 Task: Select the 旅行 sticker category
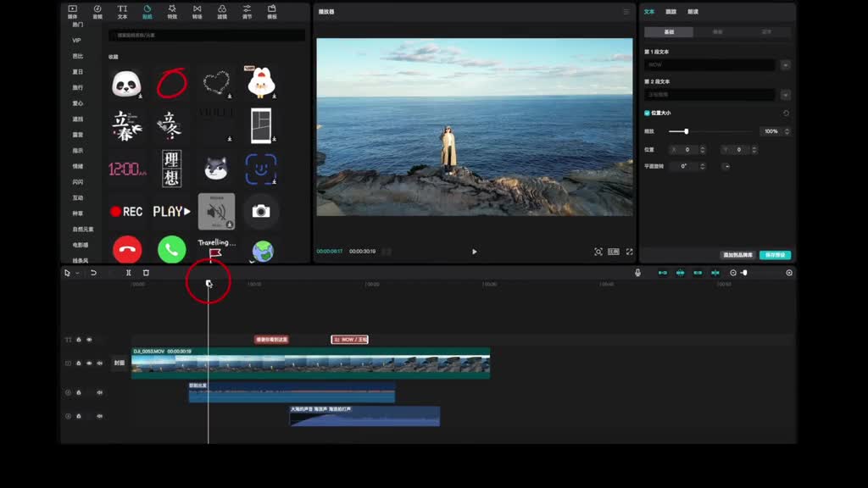(77, 87)
